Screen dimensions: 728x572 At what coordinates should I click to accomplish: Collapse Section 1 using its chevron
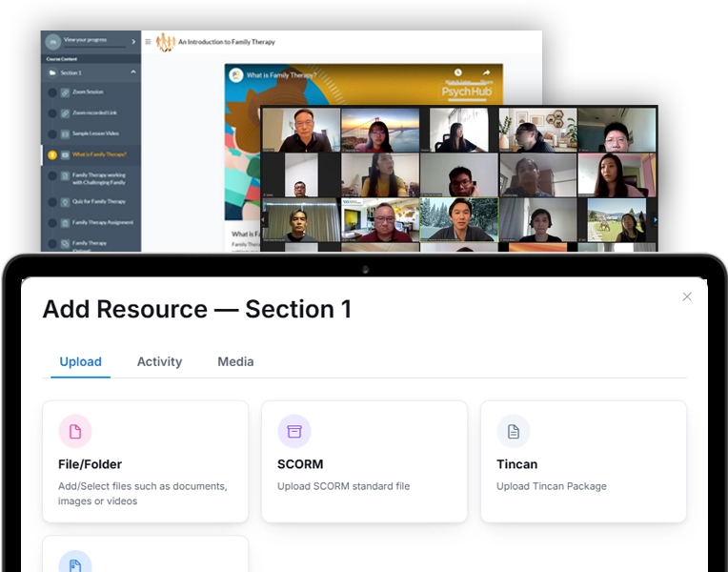[x=133, y=72]
